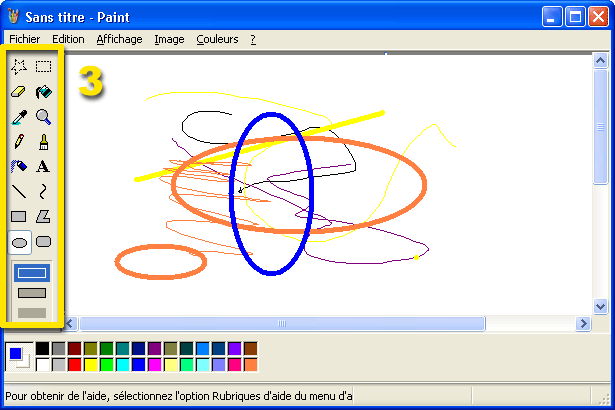Select the Rectangle shape tool
615x410 pixels.
[19, 217]
